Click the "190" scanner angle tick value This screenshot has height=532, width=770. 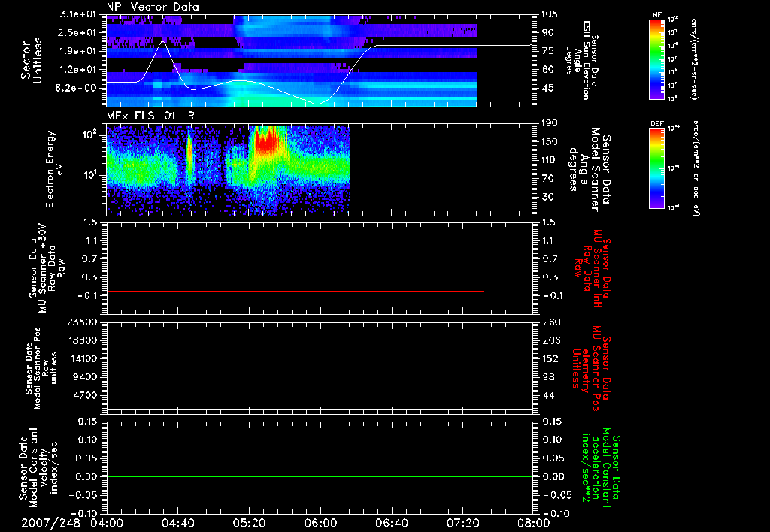(550, 123)
